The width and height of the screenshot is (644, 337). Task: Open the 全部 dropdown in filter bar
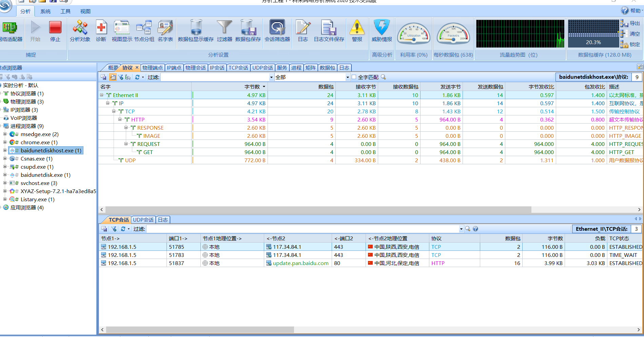(347, 77)
